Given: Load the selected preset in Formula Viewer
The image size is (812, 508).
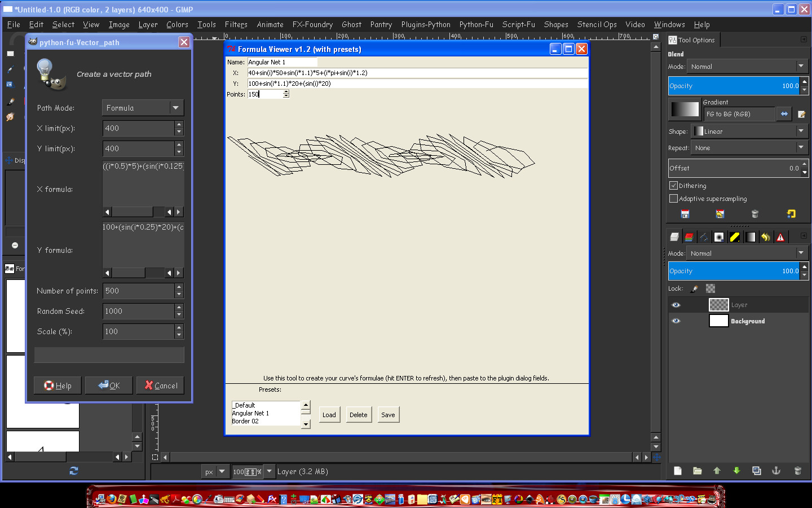Looking at the screenshot, I should [329, 414].
